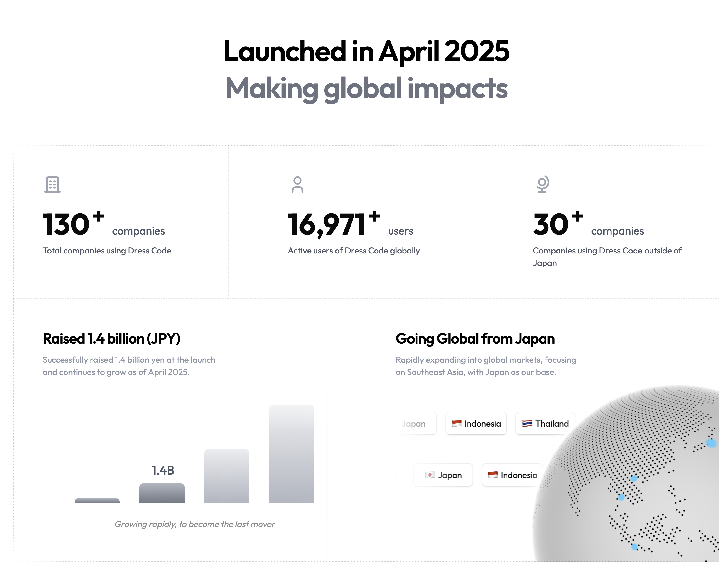
Task: Click the globe-stand icon above 30+ companies
Action: (x=543, y=185)
